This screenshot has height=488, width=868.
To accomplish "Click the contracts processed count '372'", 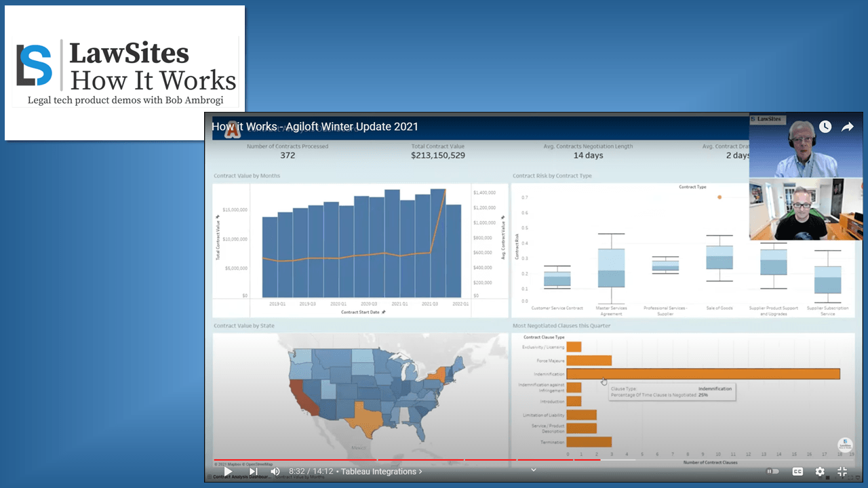I will 288,155.
